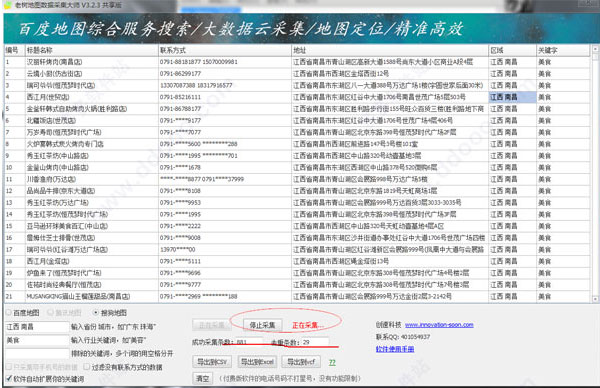Image resolution: width=600 pixels, height=388 pixels.
Task: Focus the province city input field
Action: (37, 327)
